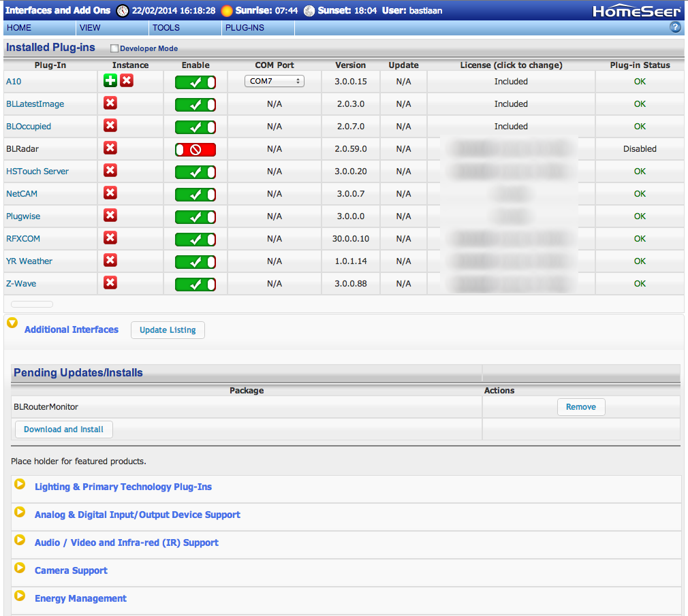Open Analog & Digital Input/Output Device Support
688x616 pixels.
pyautogui.click(x=138, y=515)
